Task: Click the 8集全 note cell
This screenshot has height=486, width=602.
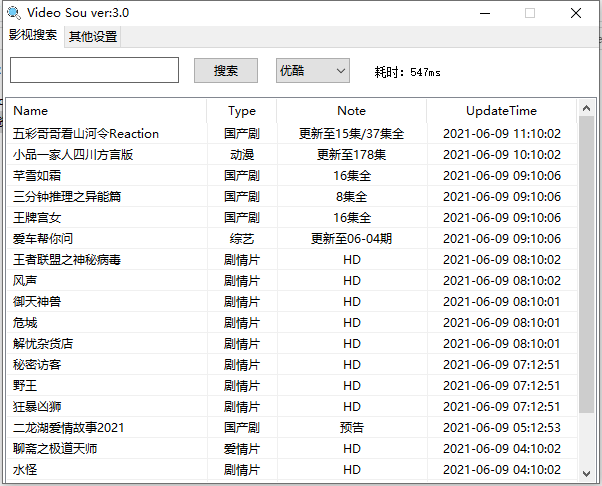Action: [352, 197]
